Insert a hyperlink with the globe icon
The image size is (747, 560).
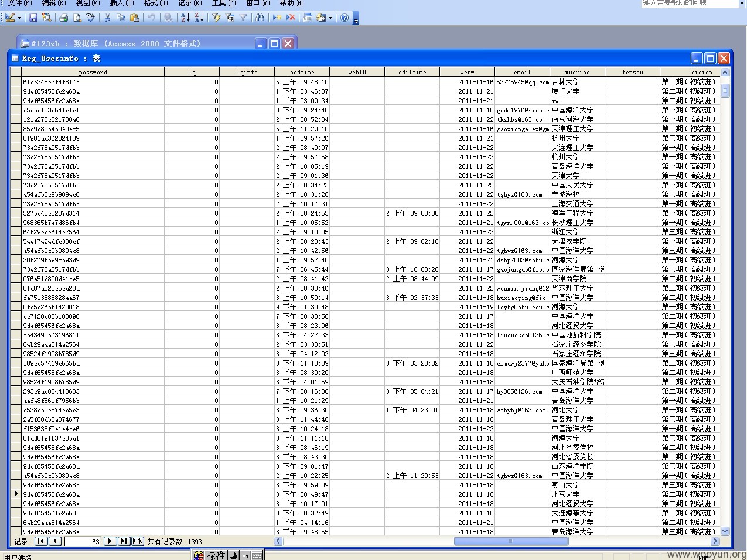(x=168, y=18)
